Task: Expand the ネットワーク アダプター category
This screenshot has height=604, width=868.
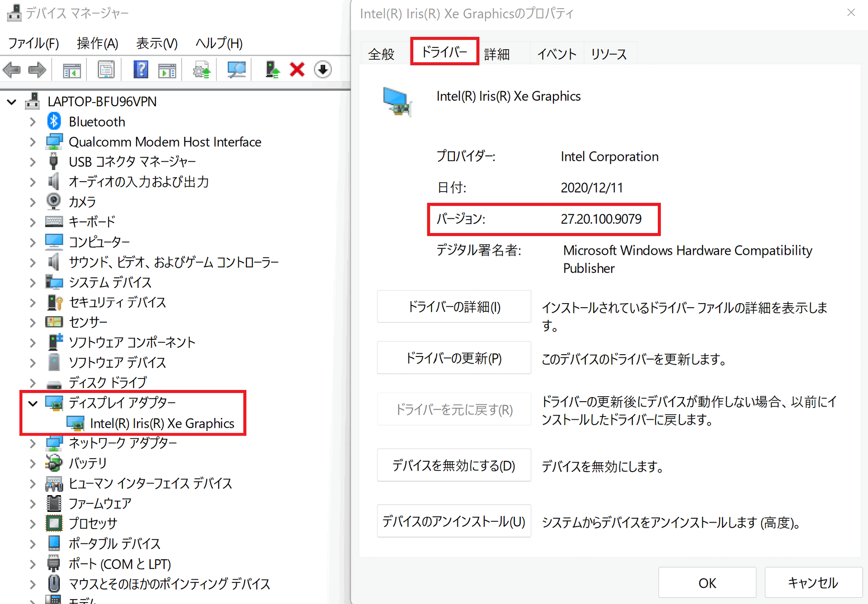Action: [33, 443]
